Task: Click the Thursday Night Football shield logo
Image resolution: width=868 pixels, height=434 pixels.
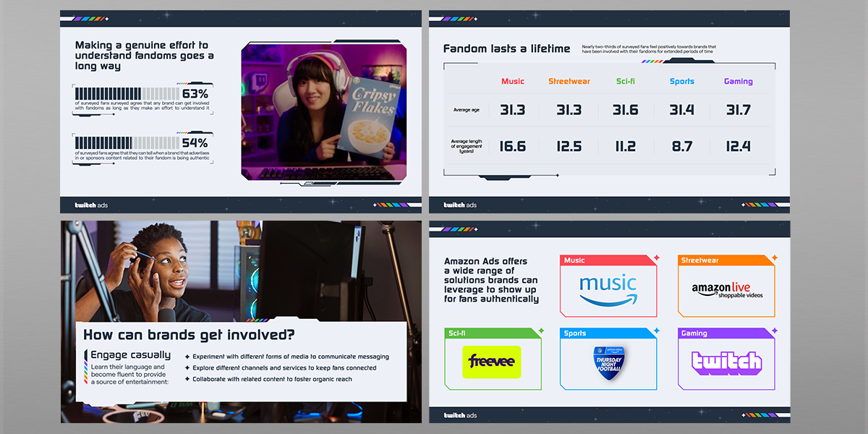Action: click(609, 363)
